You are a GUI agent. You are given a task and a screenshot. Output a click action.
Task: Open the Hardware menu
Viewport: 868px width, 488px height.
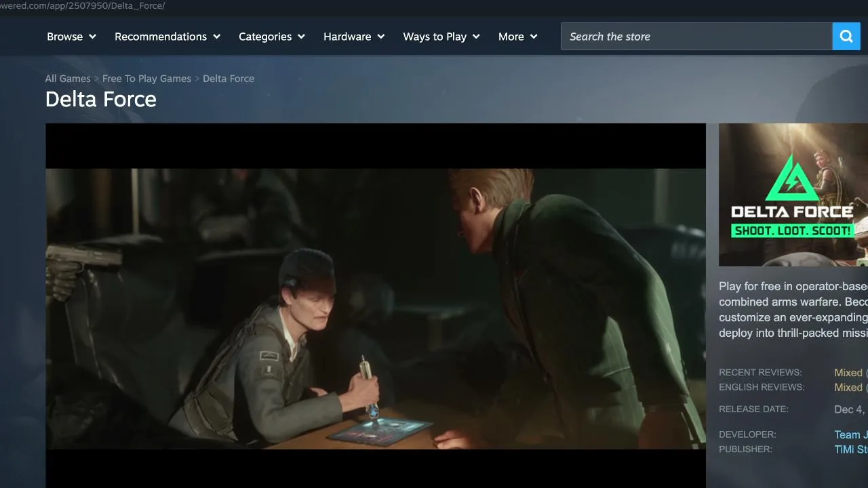click(x=354, y=37)
